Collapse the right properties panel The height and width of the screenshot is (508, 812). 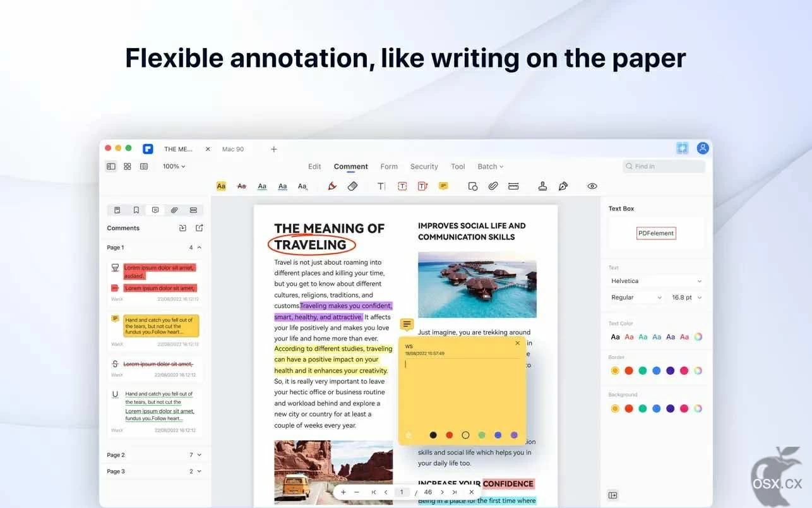click(x=612, y=495)
